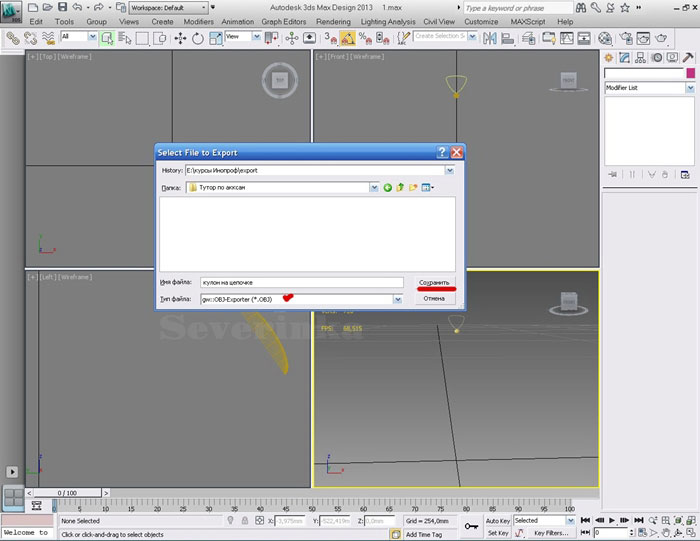700x541 pixels.
Task: Create a new folder icon in dialog
Action: [412, 187]
